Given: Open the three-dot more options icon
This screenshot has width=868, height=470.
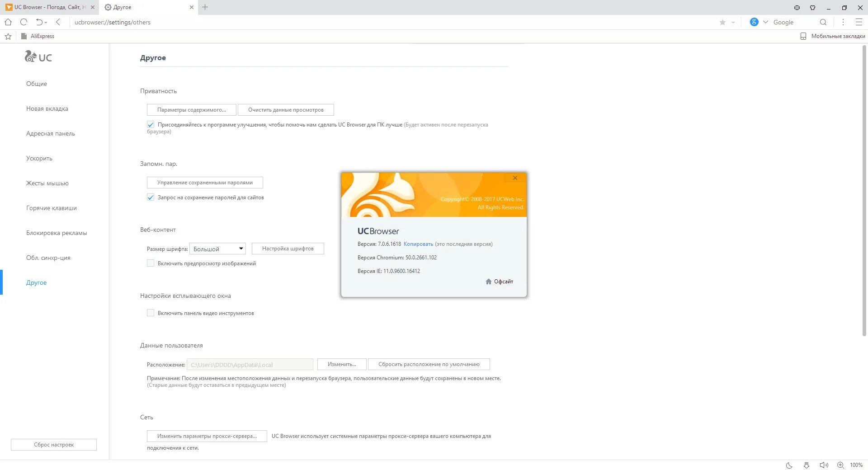Looking at the screenshot, I should (x=843, y=22).
